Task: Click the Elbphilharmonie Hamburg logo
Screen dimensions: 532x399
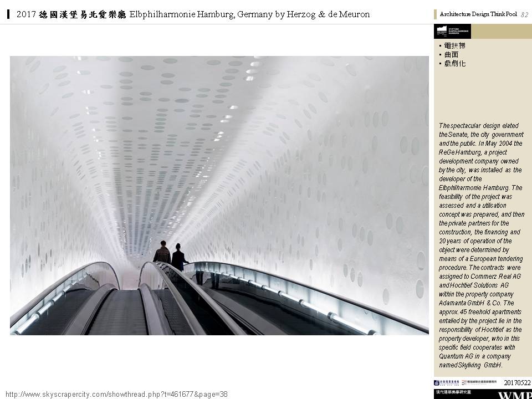Action: 452,31
